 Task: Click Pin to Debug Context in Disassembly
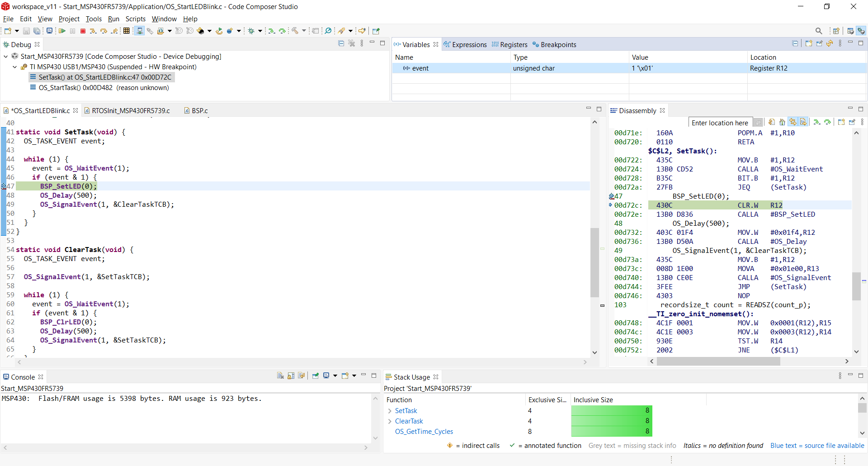coord(852,122)
